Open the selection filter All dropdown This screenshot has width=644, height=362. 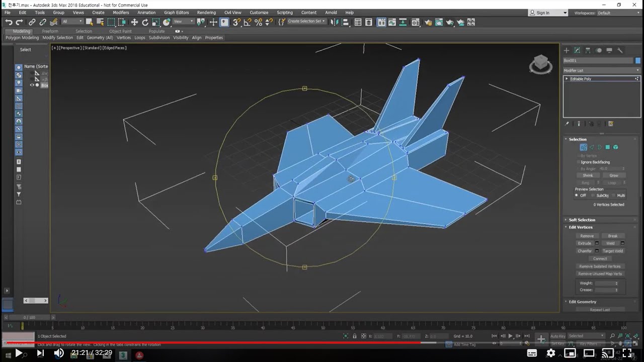click(72, 22)
